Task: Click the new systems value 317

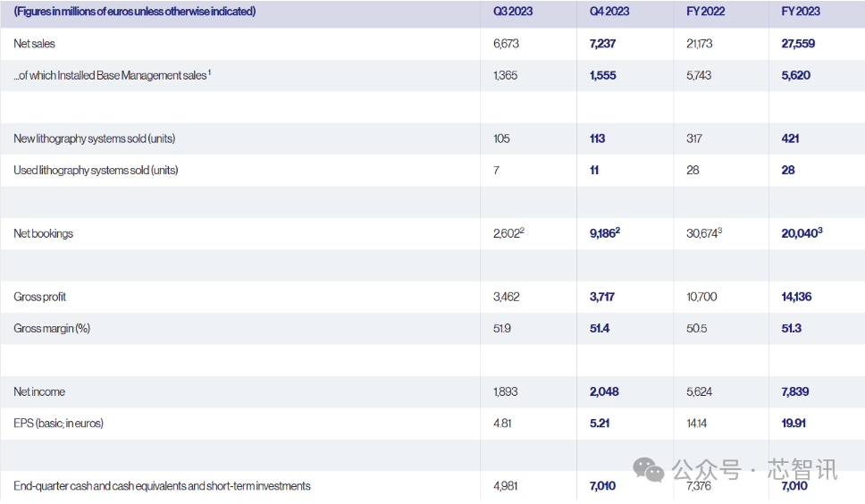Action: [694, 139]
